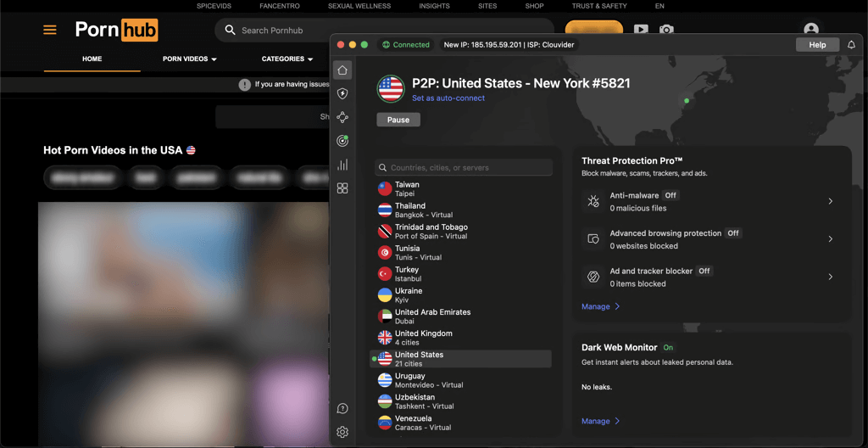Select Thailand Bangkok - Virtual server
The image size is (868, 448).
[x=460, y=210]
